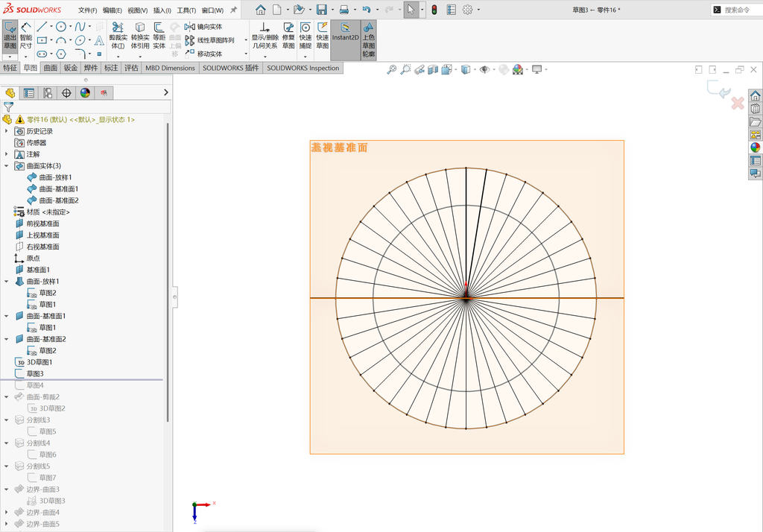
Task: Expand the 注解 tree node
Action: [x=6, y=154]
